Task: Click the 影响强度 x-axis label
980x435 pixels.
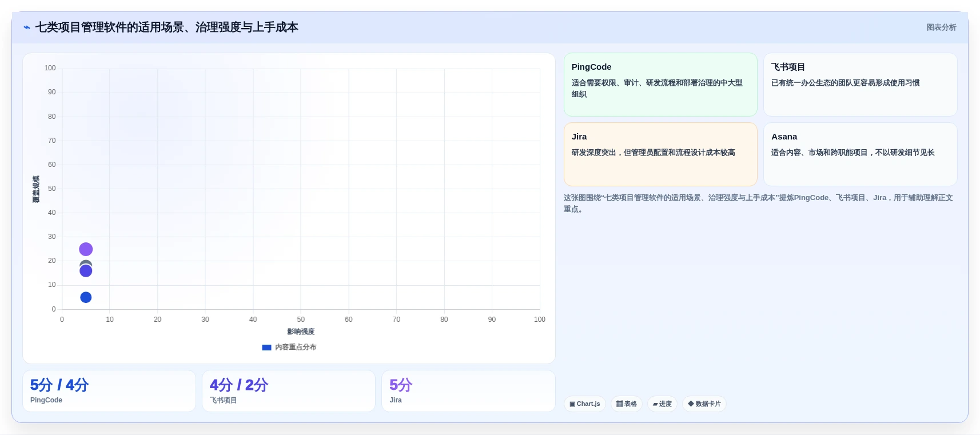Action: [x=301, y=332]
